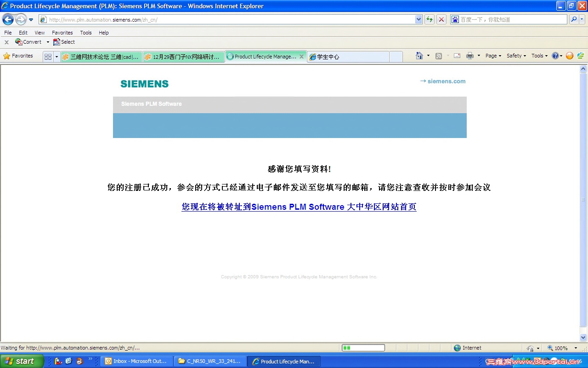
Task: Expand the Home button dropdown arrow
Action: click(x=428, y=56)
